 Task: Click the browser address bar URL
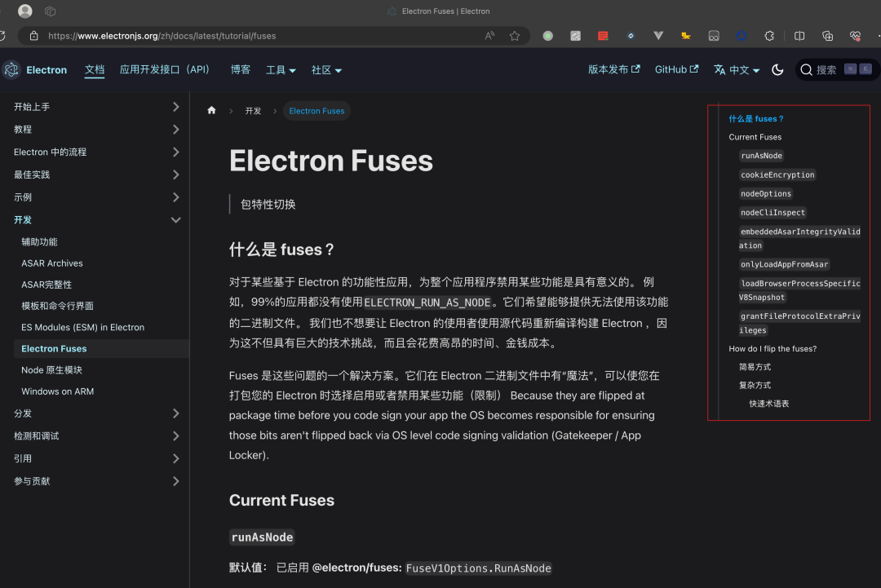pyautogui.click(x=162, y=36)
